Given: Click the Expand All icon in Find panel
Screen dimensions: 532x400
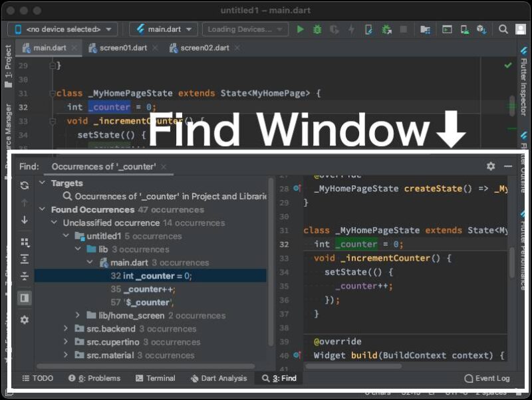Looking at the screenshot, I should [x=25, y=259].
